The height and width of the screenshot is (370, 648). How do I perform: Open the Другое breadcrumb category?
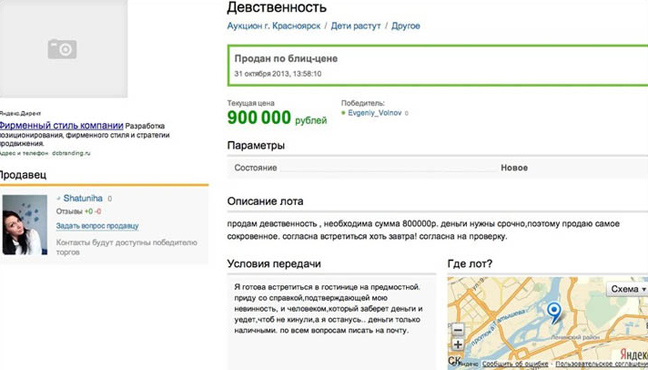405,26
